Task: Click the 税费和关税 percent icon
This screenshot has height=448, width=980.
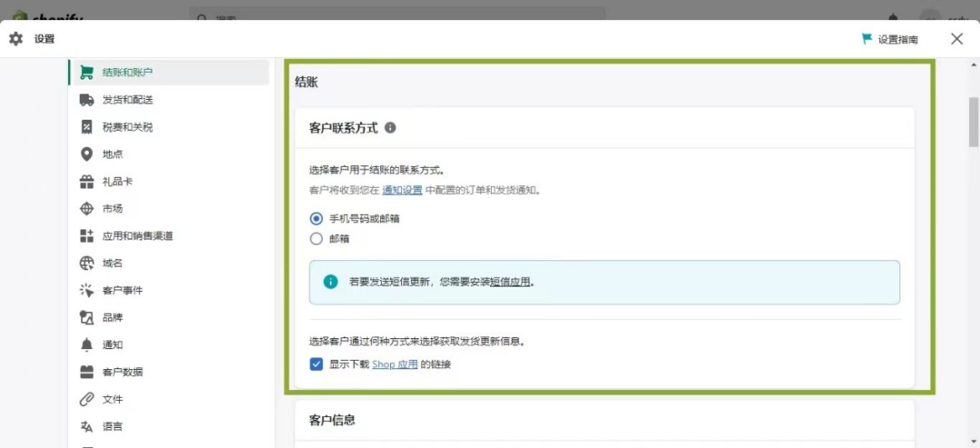Action: (x=87, y=127)
